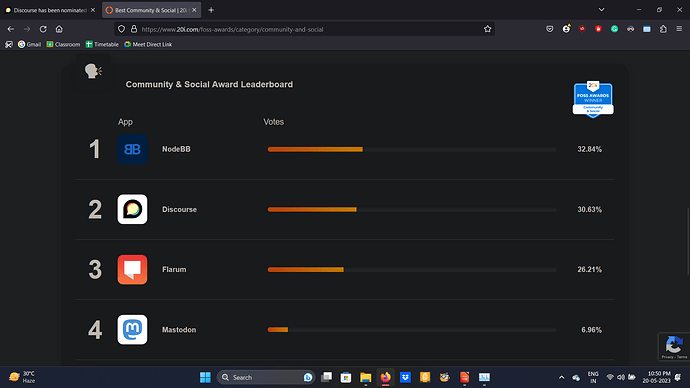Screen dimensions: 690x388
Task: Click the red shield extension icon
Action: [x=598, y=29]
